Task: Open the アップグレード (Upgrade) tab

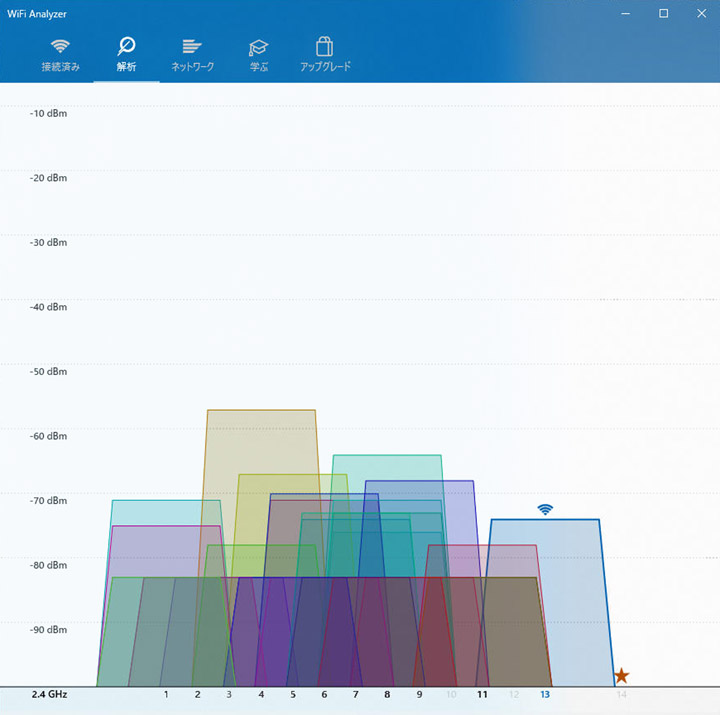Action: pos(325,56)
